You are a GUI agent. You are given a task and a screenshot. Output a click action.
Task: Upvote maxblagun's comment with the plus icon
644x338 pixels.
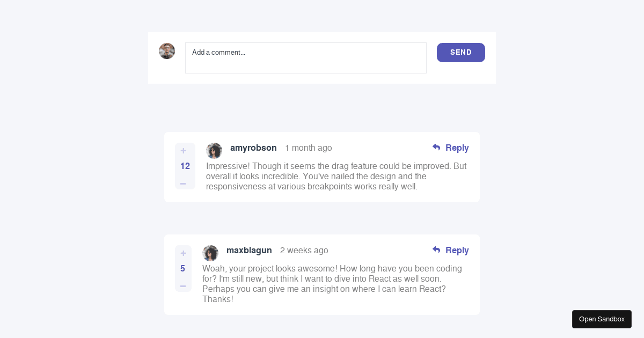click(x=183, y=253)
